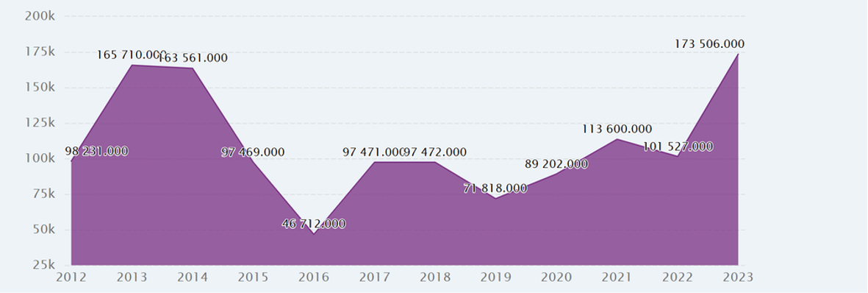Viewport: 868px width, 293px height.
Task: Click the 2019 x-axis label
Action: click(x=495, y=277)
